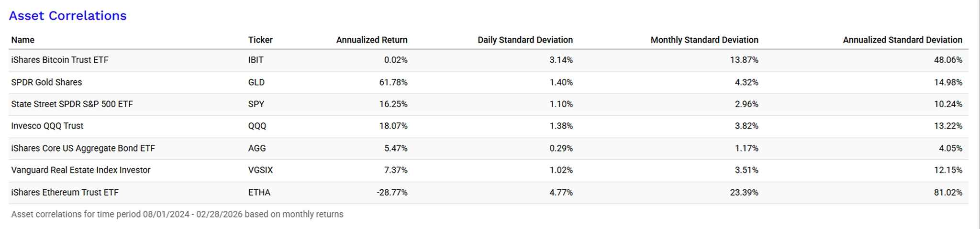The height and width of the screenshot is (229, 980).
Task: Click the Annualized Standard Deviation header
Action: coord(902,40)
